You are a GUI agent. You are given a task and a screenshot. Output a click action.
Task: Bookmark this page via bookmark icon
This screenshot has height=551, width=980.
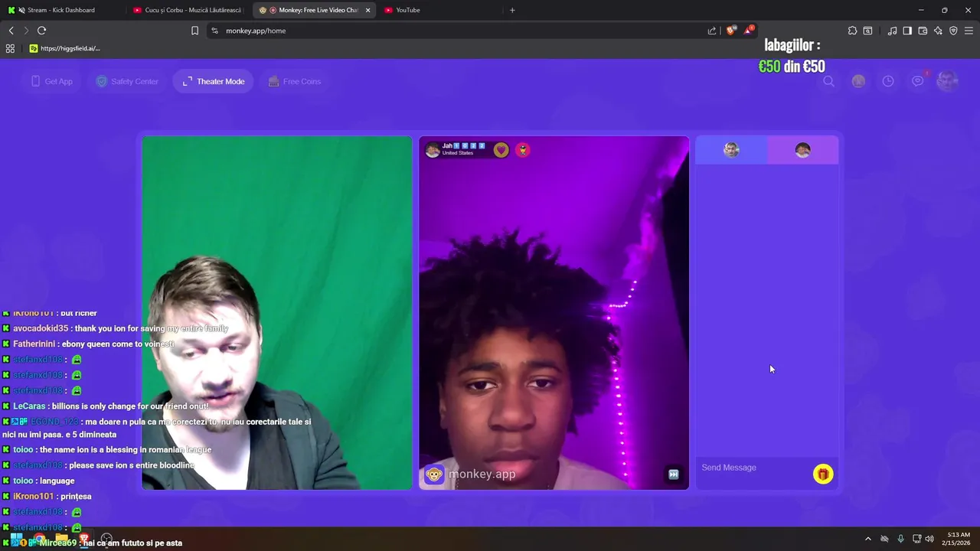[194, 31]
